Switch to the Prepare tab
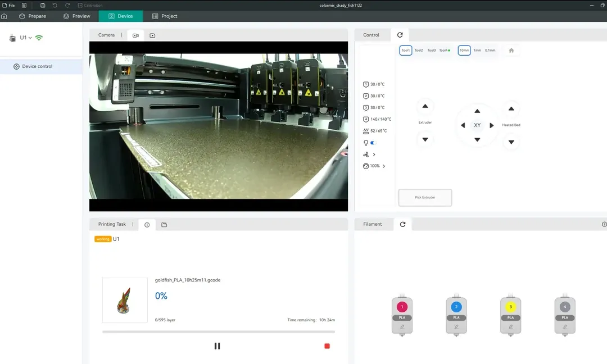The image size is (607, 364). tap(33, 16)
